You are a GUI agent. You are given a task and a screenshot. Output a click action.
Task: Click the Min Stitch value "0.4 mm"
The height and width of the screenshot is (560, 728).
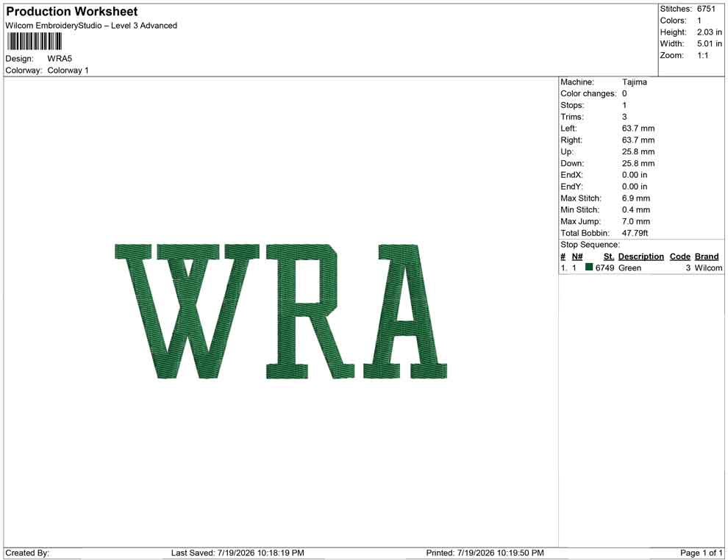pos(636,209)
